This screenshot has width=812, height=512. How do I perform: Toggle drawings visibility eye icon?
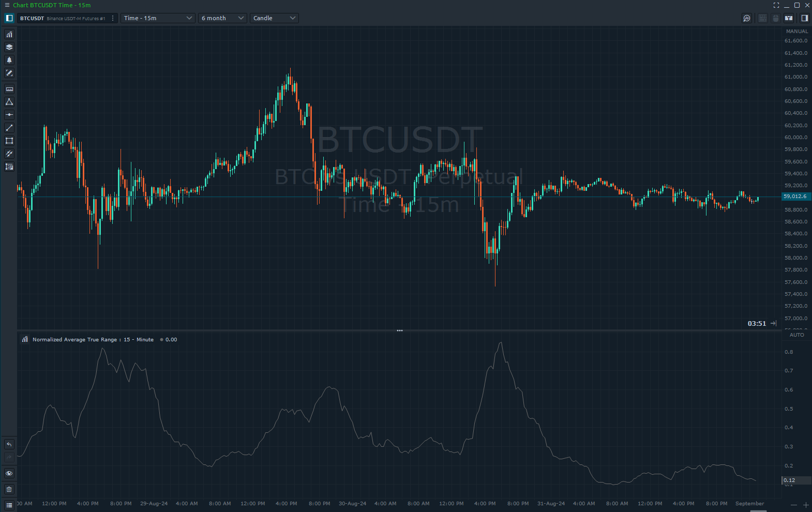(x=9, y=473)
